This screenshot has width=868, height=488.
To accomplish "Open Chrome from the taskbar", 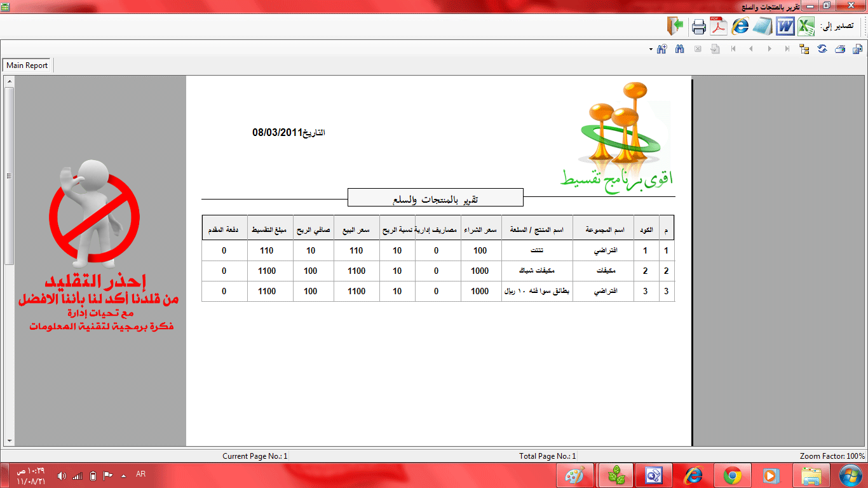I will tap(733, 475).
